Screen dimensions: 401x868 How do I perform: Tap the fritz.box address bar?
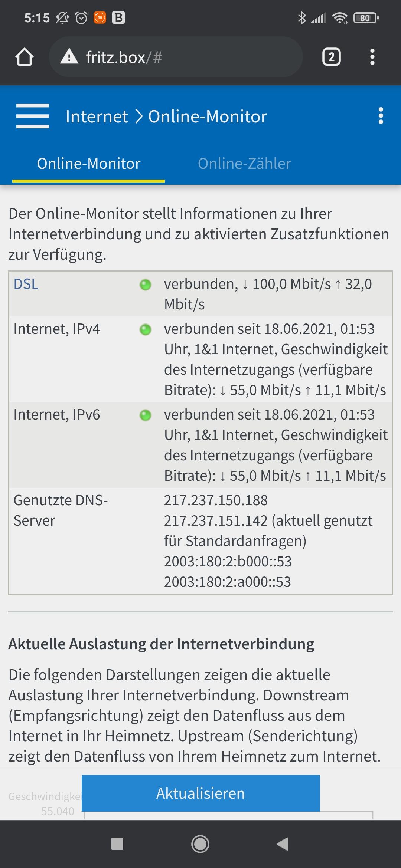[x=176, y=57]
